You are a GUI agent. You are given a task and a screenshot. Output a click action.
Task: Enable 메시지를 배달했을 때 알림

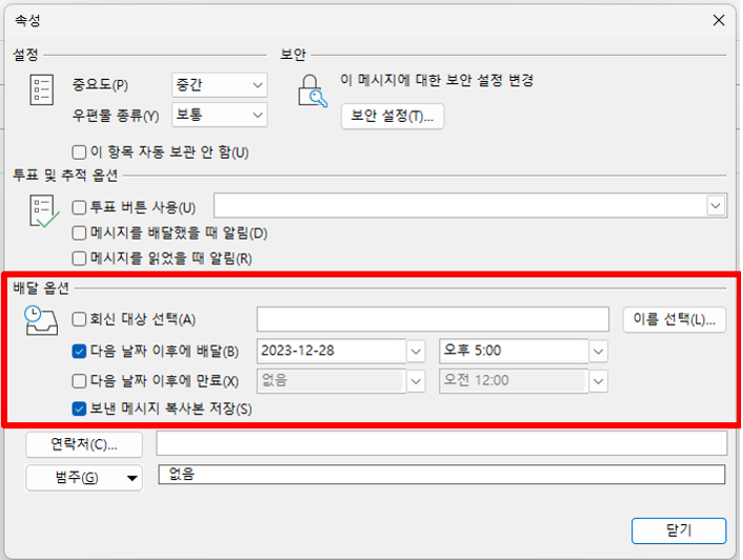(x=79, y=234)
